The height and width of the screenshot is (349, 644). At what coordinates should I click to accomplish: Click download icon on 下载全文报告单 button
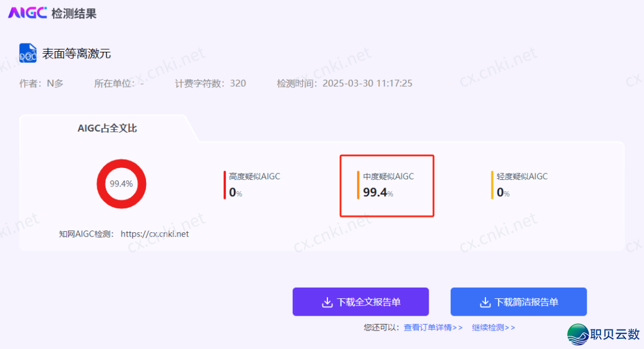[327, 302]
